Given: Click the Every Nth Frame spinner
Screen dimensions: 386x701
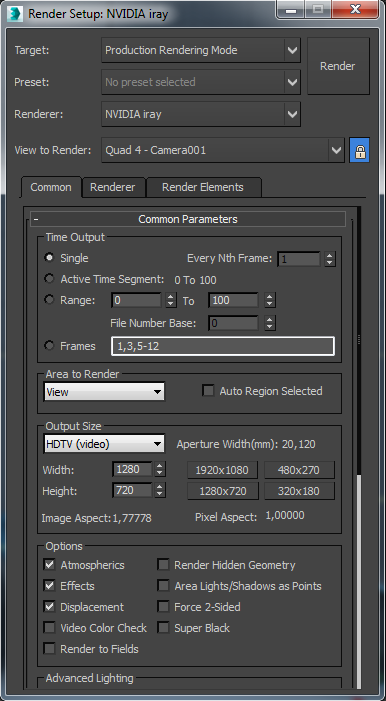Looking at the screenshot, I should (x=330, y=258).
